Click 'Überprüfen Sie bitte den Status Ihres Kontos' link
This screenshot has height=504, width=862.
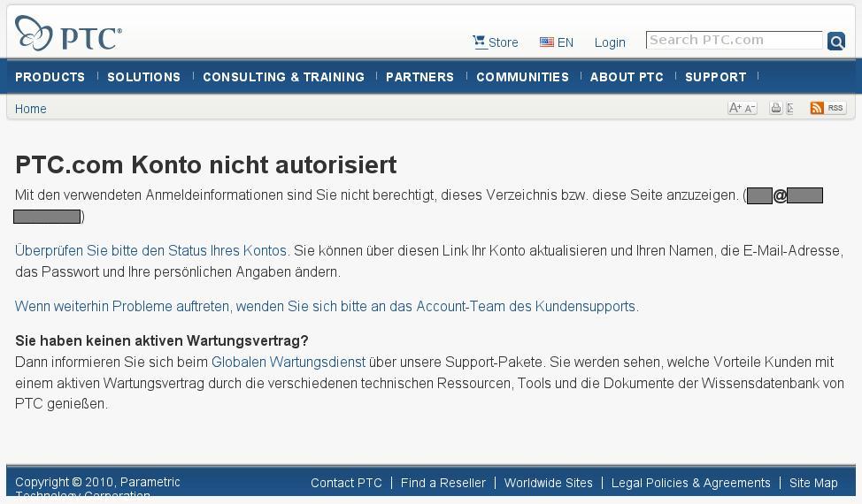[x=151, y=250]
